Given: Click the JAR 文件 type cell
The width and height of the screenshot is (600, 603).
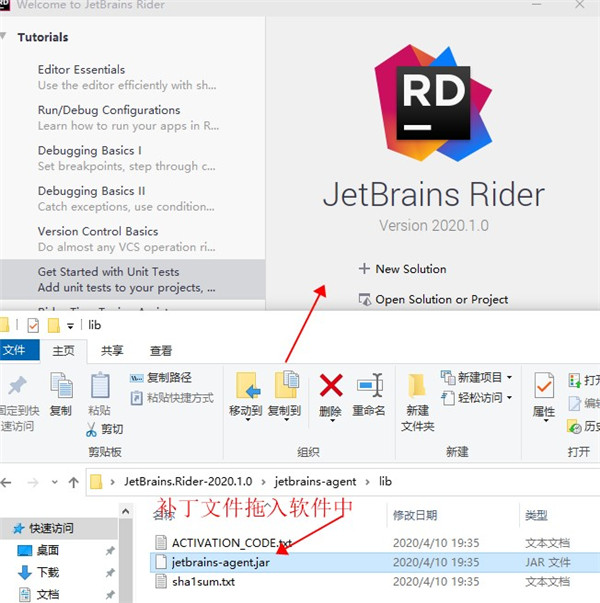Looking at the screenshot, I should point(547,562).
